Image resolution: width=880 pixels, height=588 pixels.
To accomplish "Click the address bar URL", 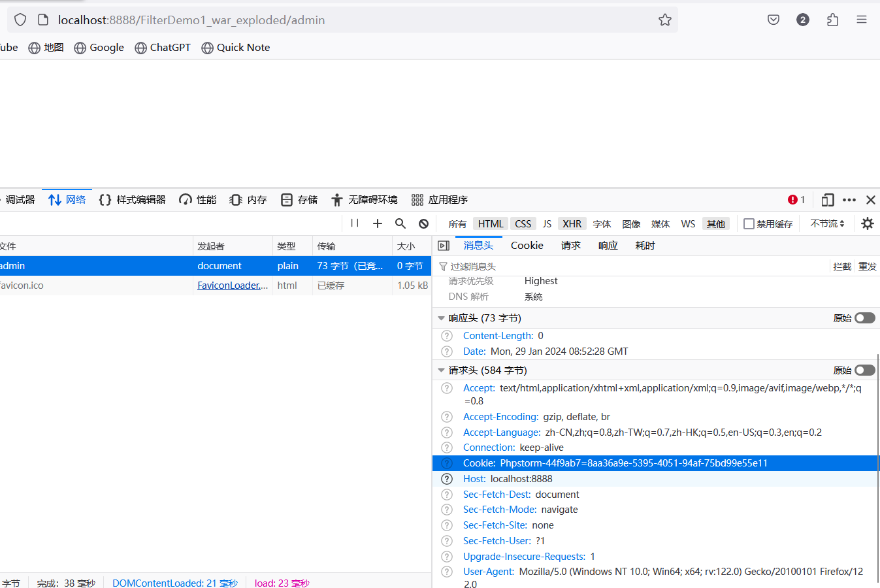I will pos(191,20).
